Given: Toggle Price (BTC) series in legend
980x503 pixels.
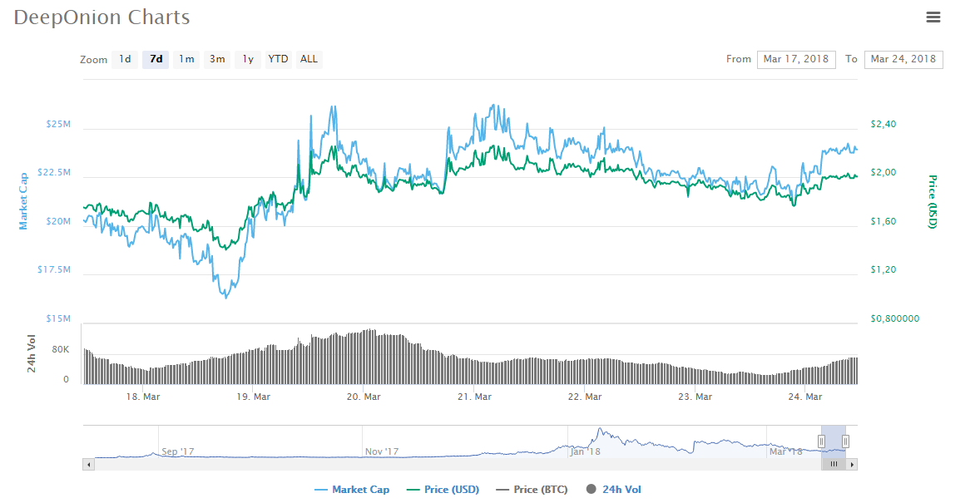Looking at the screenshot, I should point(532,490).
